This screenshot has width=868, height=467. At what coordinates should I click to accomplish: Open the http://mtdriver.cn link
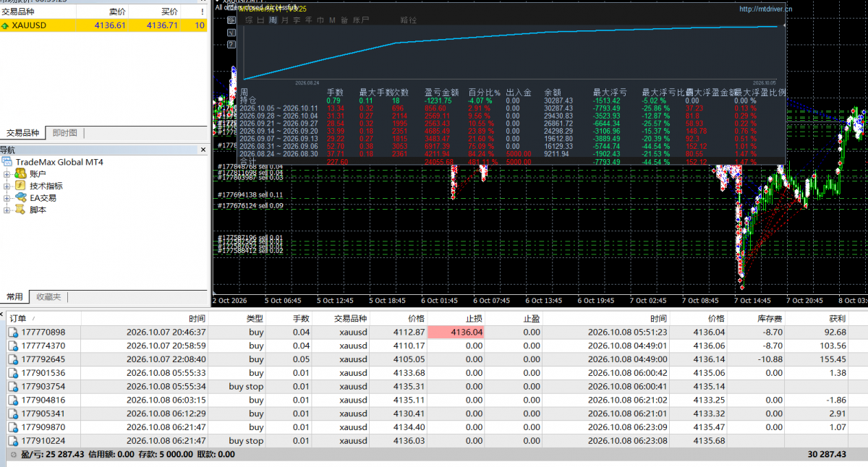click(x=765, y=9)
